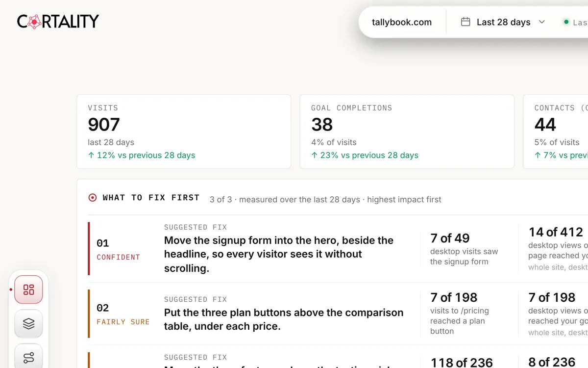This screenshot has height=368, width=588.
Task: Open the Visits 907 stat card
Action: coord(184,131)
